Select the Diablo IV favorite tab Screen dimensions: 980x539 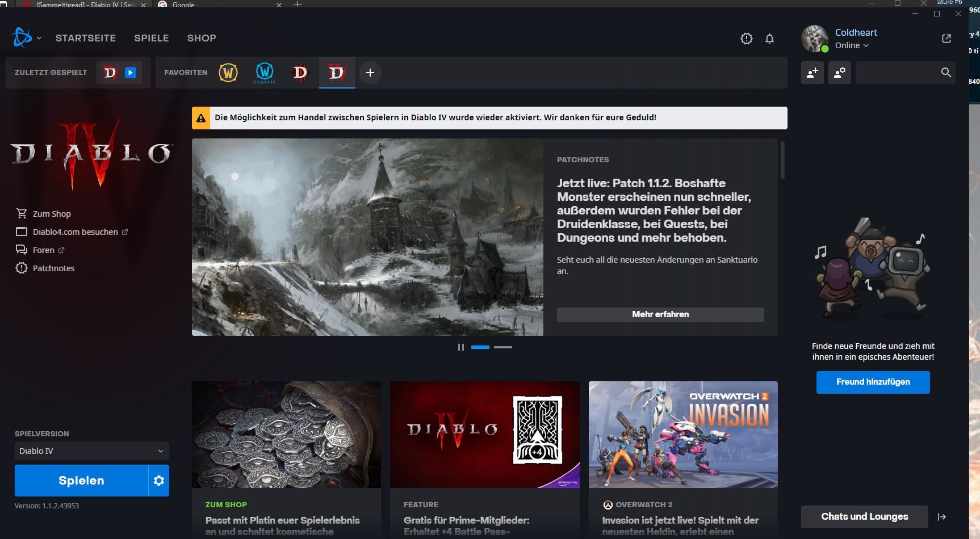tap(337, 73)
